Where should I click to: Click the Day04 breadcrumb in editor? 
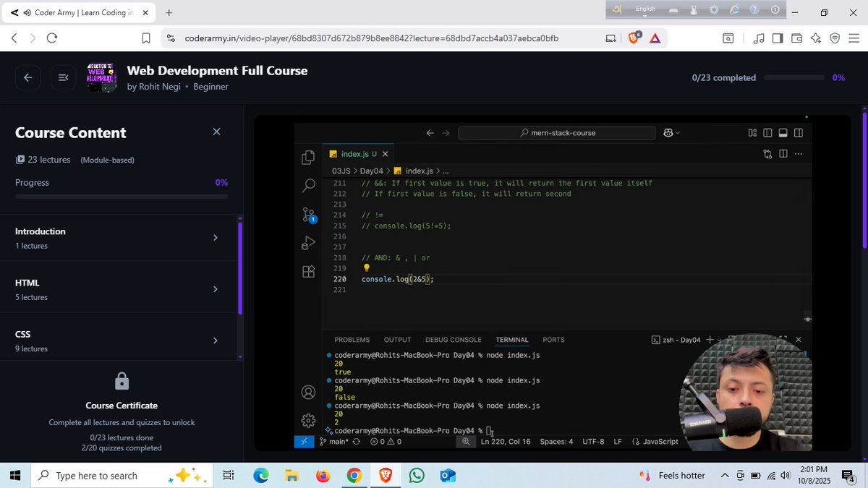pyautogui.click(x=371, y=171)
